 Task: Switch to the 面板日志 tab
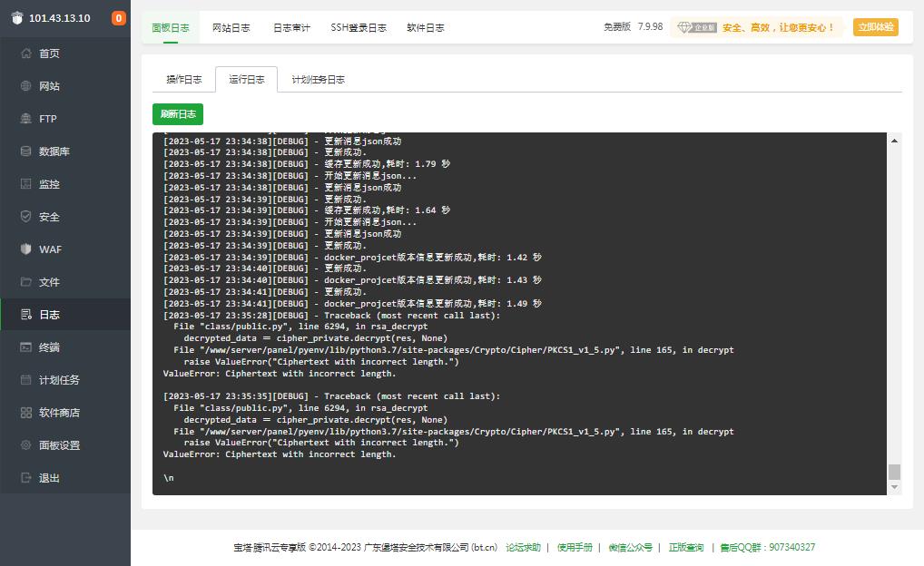171,28
